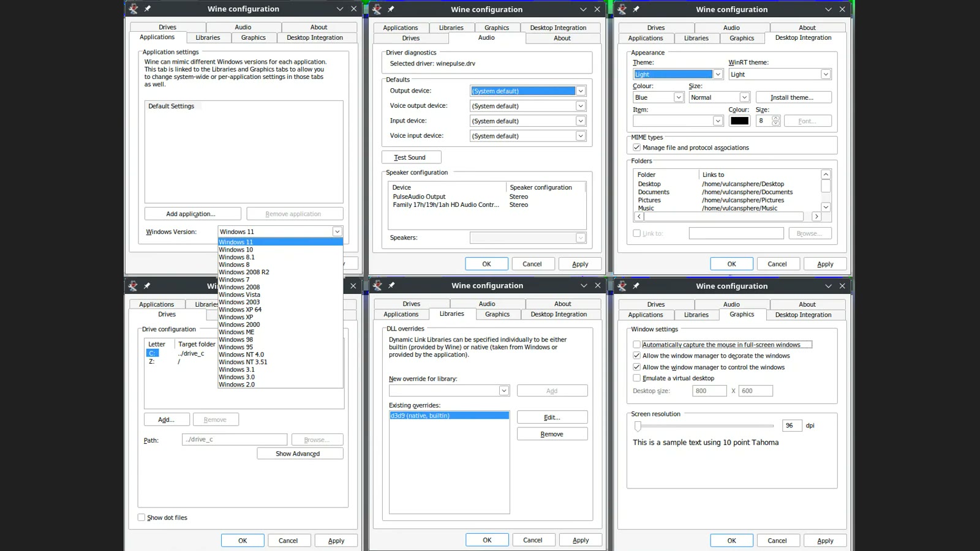
Task: Check the Show dot files box
Action: (x=141, y=517)
